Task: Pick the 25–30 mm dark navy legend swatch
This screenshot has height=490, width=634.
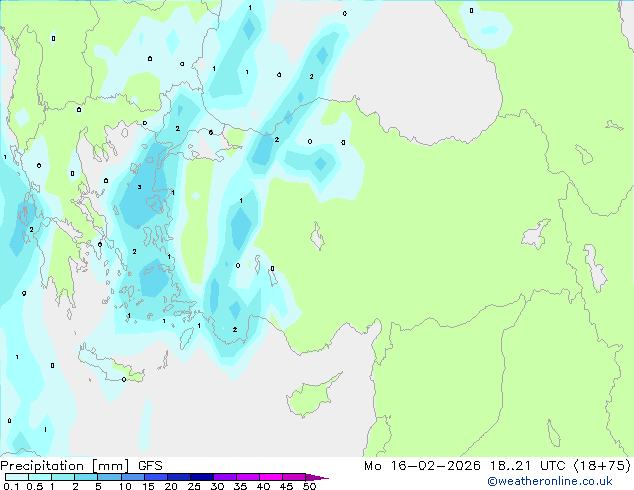Action: coord(201,477)
